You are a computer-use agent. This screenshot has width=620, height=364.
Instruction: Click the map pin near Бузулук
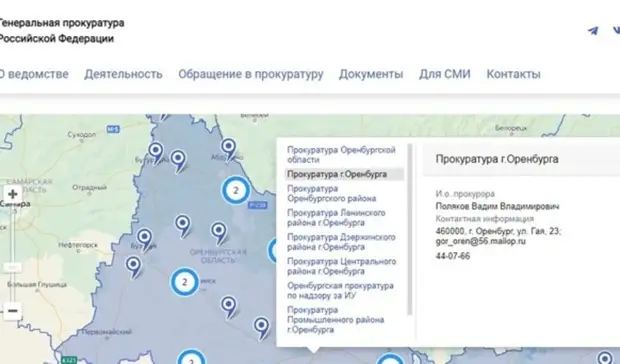pyautogui.click(x=144, y=240)
